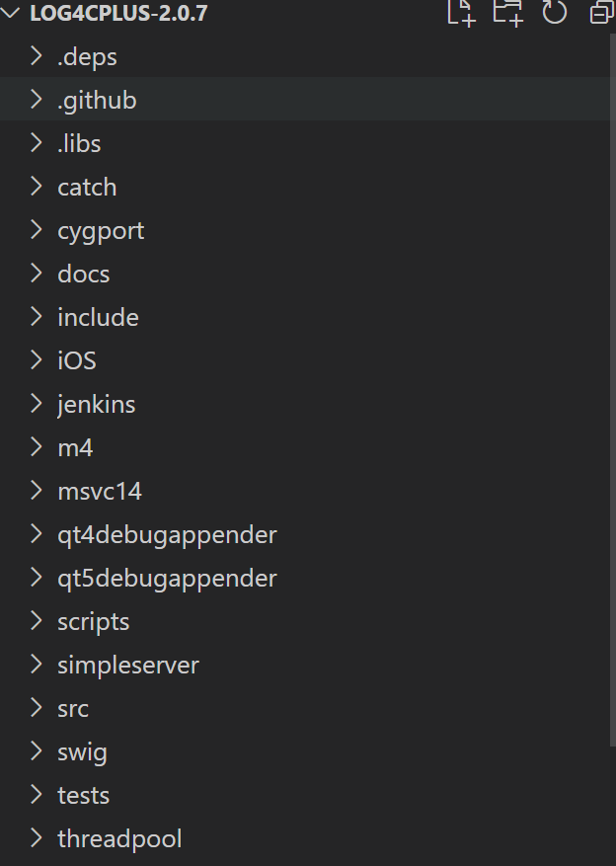
Task: Open the iOS folder
Action: point(76,360)
